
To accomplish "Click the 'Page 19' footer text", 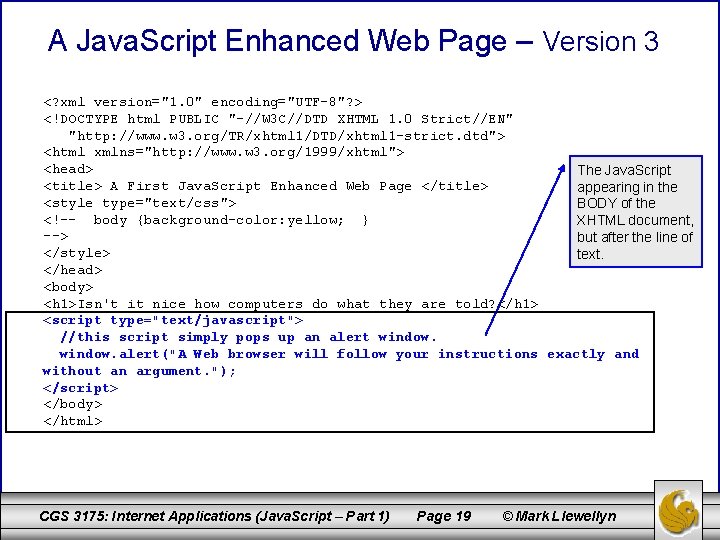I will [x=444, y=516].
